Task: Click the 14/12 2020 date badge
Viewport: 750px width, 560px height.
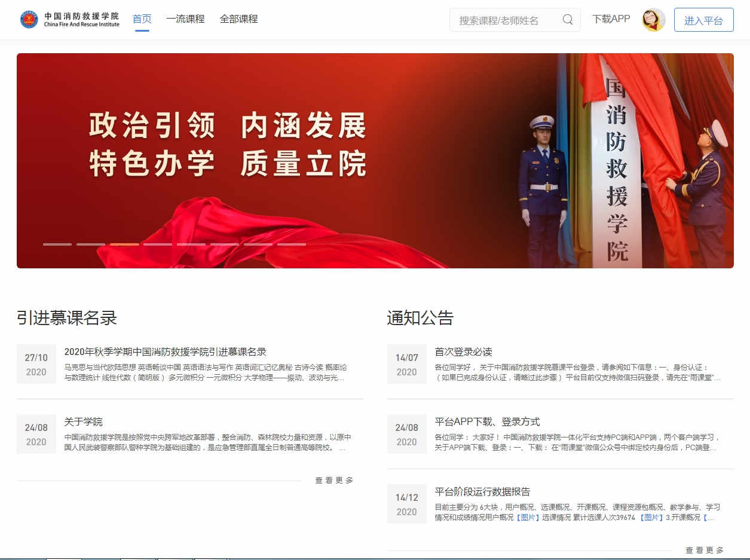Action: 407,504
